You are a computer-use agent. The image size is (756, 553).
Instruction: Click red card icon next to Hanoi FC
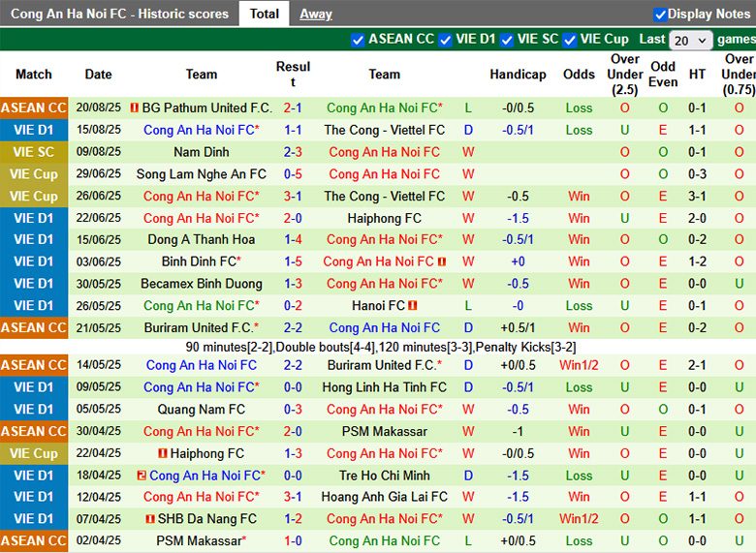(x=412, y=305)
